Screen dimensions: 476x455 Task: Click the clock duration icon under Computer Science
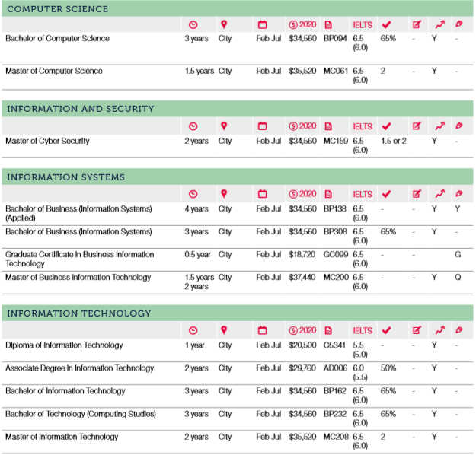pyautogui.click(x=193, y=24)
